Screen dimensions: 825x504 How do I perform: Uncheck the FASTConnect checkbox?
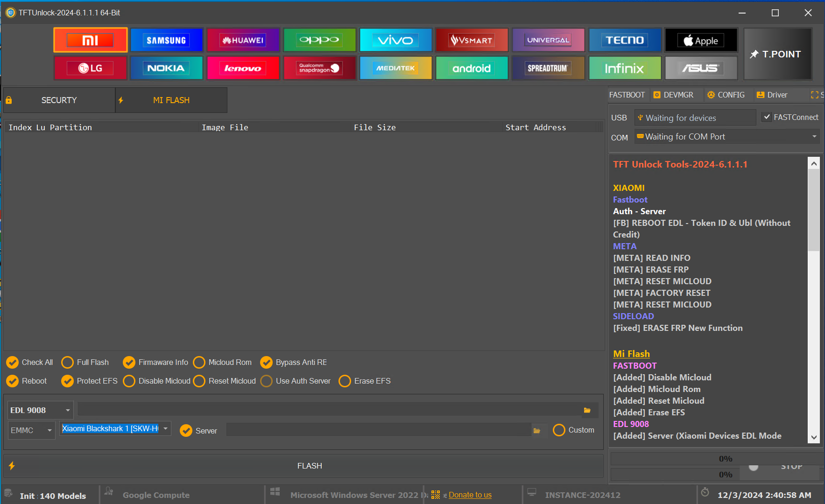pyautogui.click(x=767, y=117)
